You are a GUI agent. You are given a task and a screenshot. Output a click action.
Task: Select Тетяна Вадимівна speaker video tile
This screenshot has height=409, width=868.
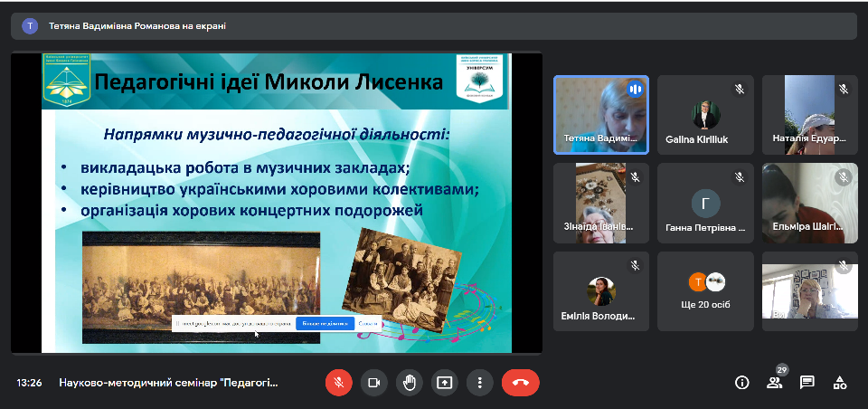point(601,115)
